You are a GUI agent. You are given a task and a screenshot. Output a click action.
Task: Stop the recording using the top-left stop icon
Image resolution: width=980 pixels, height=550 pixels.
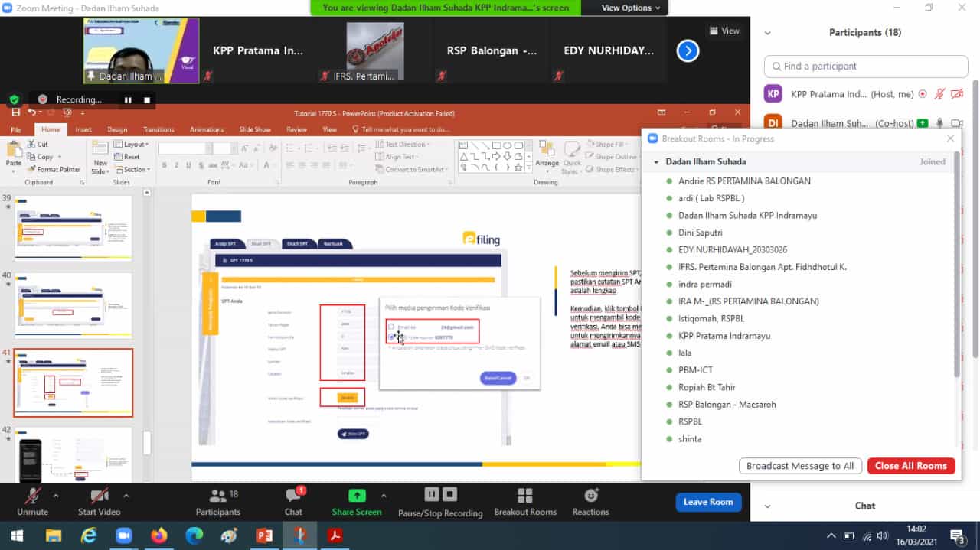pos(147,99)
